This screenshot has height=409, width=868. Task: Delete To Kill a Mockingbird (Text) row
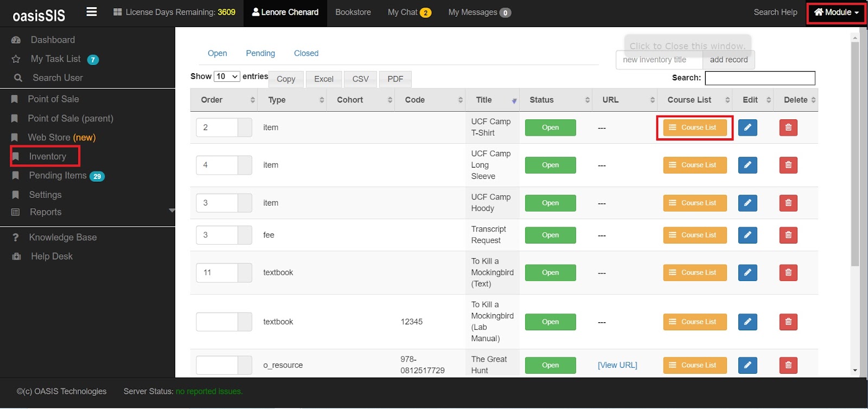point(788,272)
